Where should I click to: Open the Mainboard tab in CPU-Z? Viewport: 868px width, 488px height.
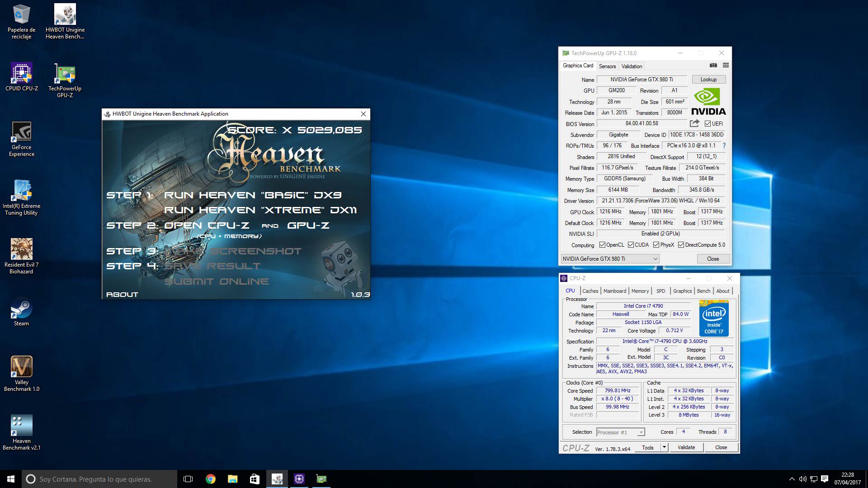pyautogui.click(x=615, y=291)
